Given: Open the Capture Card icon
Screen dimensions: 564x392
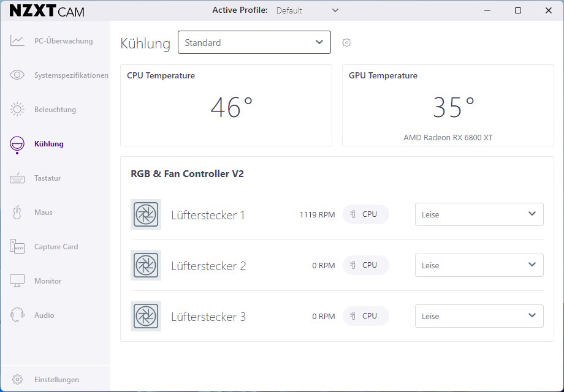Looking at the screenshot, I should (17, 246).
